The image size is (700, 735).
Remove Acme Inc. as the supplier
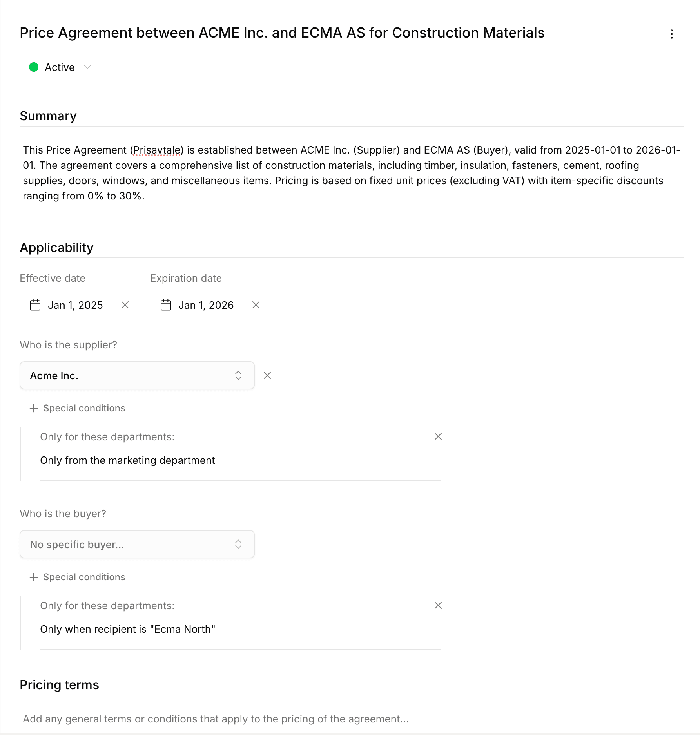267,375
